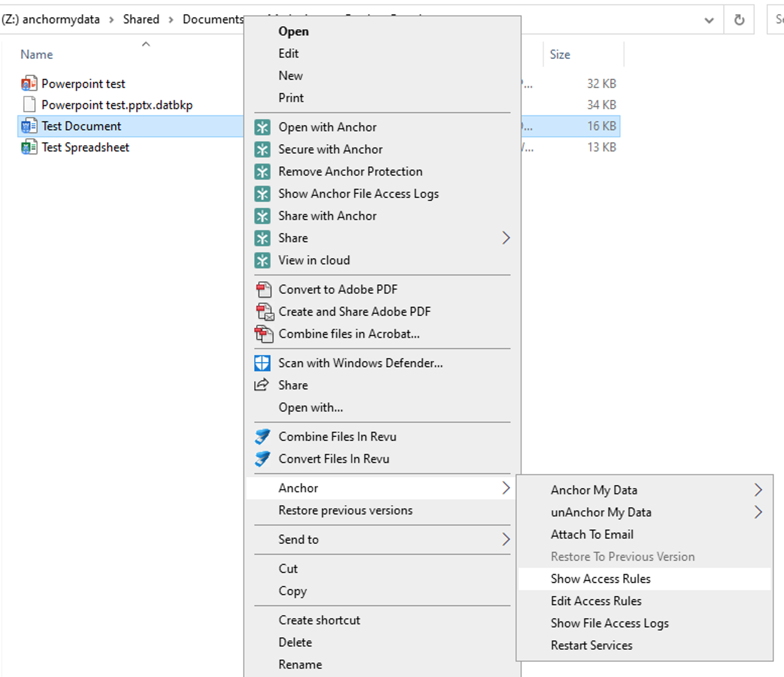The width and height of the screenshot is (784, 677).
Task: Click the Adobe PDF icon beside Convert to Adobe PDF
Action: [263, 290]
